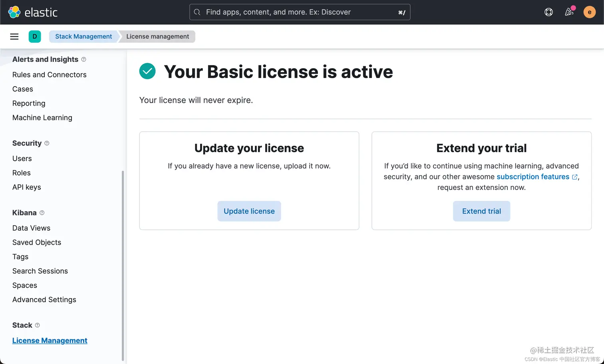Viewport: 604px width, 364px height.
Task: Click the search magnifier icon
Action: pyautogui.click(x=197, y=12)
